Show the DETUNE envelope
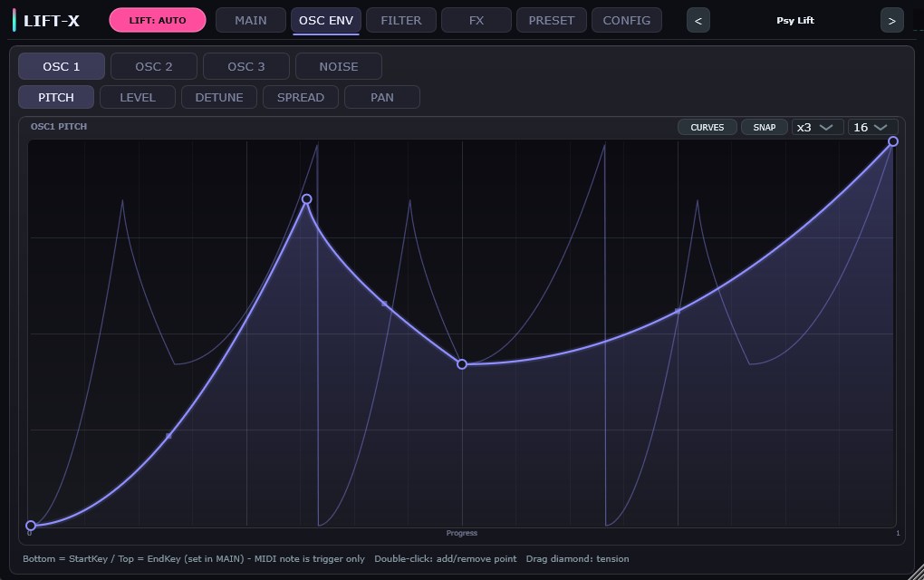 [219, 97]
